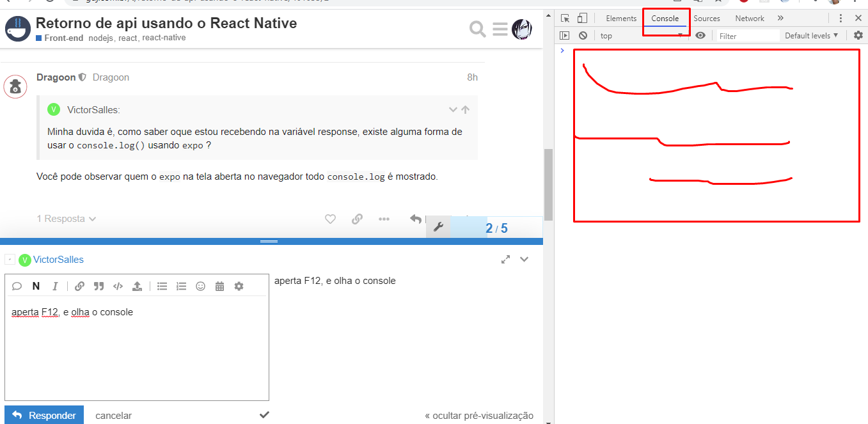Image resolution: width=868 pixels, height=424 pixels.
Task: Open the emoji picker in editor
Action: click(x=200, y=286)
